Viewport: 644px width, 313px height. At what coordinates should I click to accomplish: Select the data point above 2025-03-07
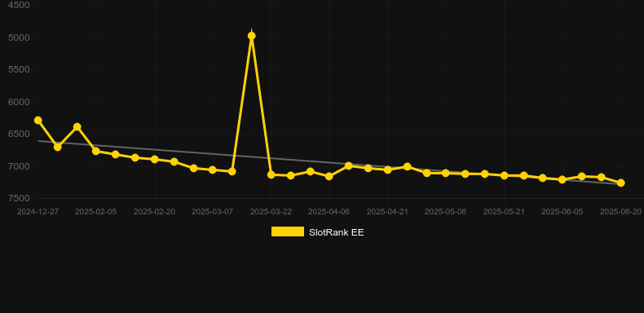pyautogui.click(x=212, y=170)
